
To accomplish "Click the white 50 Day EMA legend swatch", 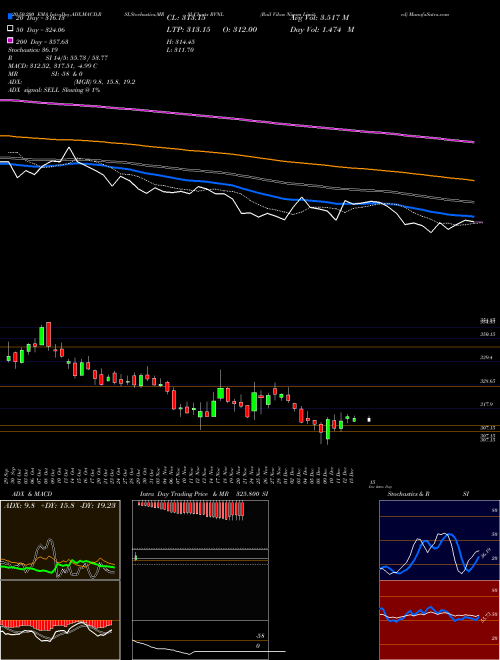I will tap(10, 29).
